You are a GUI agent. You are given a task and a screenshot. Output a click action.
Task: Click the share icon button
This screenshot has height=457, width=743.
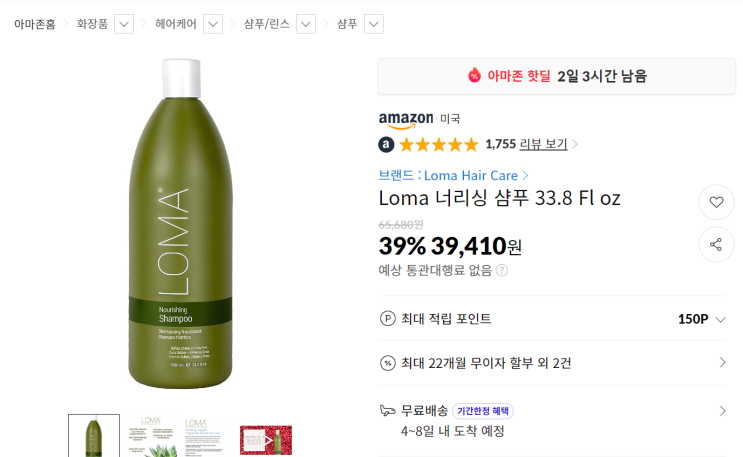716,244
